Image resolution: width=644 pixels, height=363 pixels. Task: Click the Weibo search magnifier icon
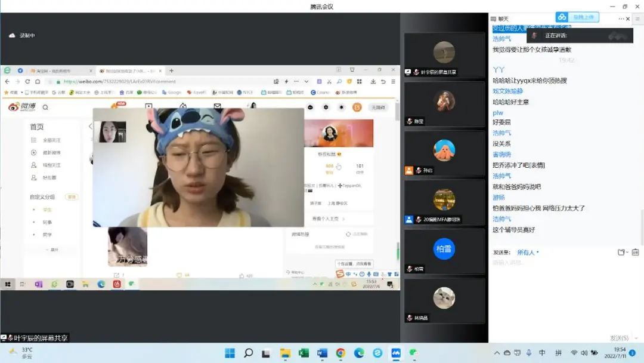tap(45, 107)
